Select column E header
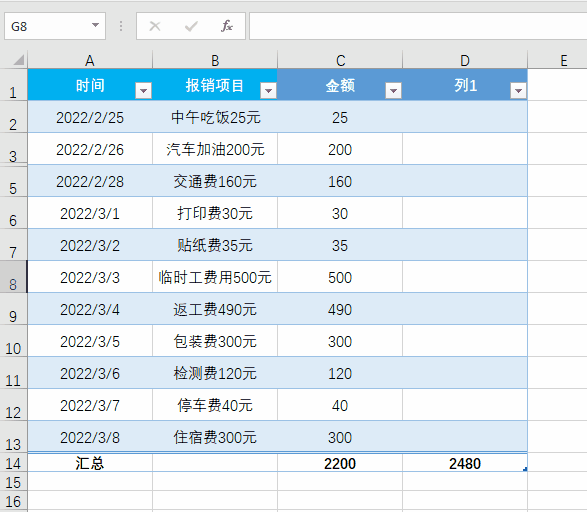The height and width of the screenshot is (512, 587). click(x=557, y=60)
